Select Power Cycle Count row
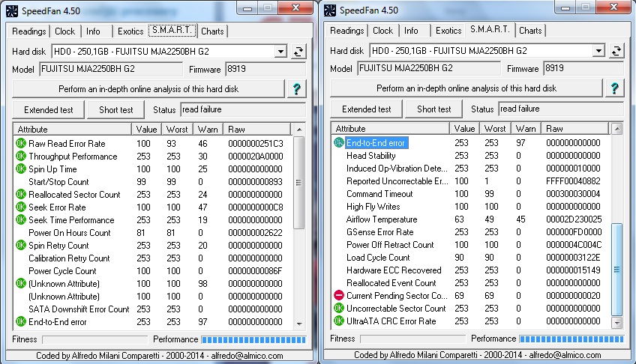This screenshot has width=636, height=364. click(x=153, y=271)
